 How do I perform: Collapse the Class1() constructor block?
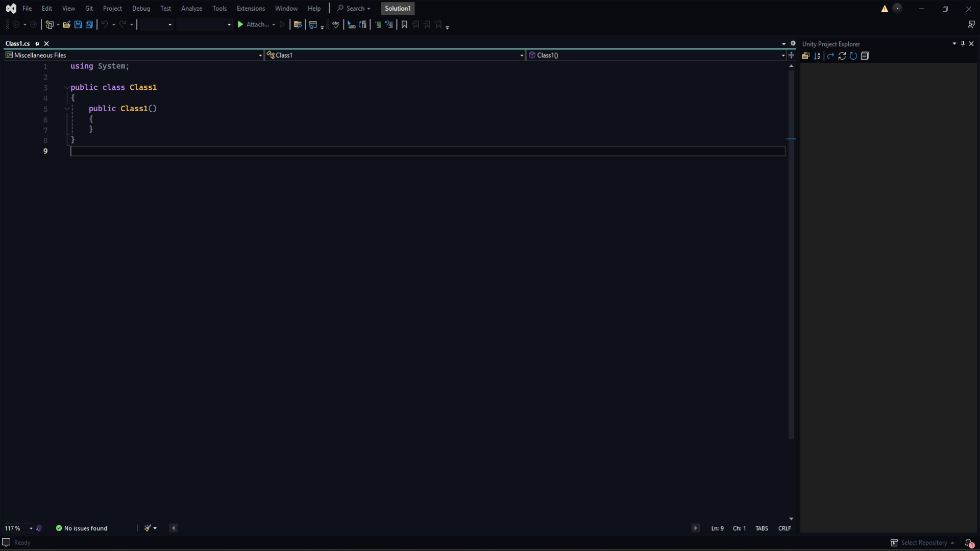coord(67,109)
